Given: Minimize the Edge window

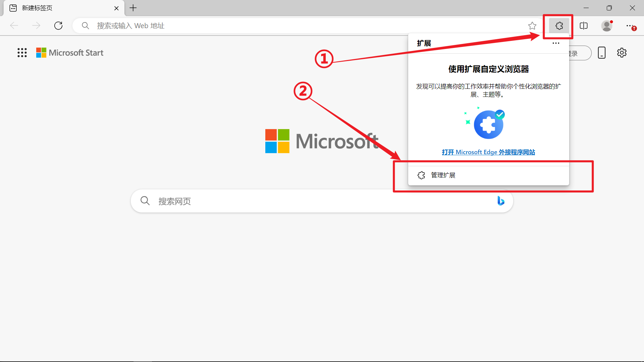Looking at the screenshot, I should coord(586,8).
